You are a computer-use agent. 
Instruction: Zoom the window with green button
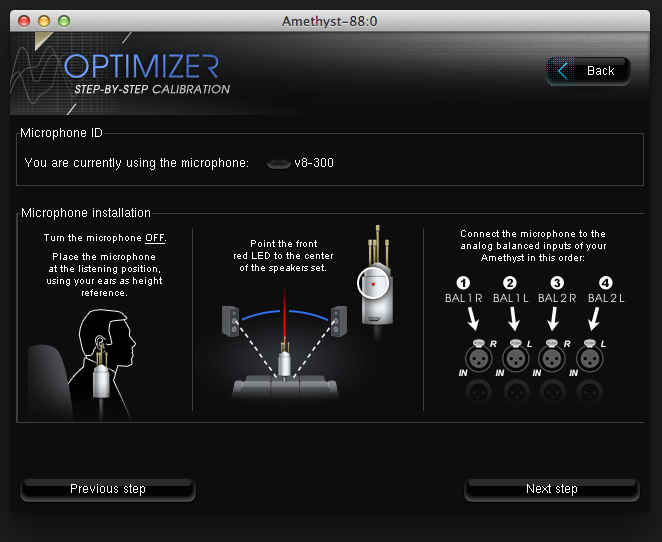(64, 21)
